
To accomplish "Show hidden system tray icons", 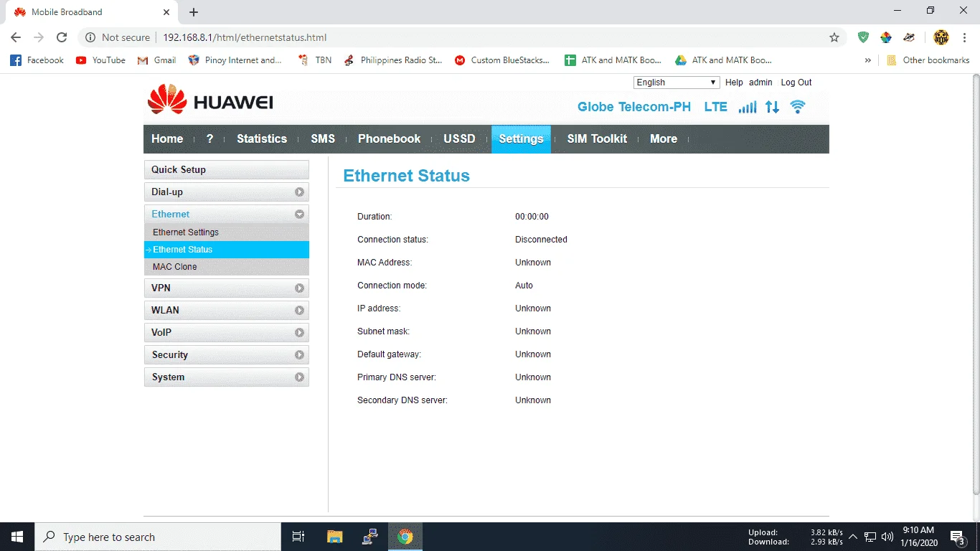I will pyautogui.click(x=853, y=537).
